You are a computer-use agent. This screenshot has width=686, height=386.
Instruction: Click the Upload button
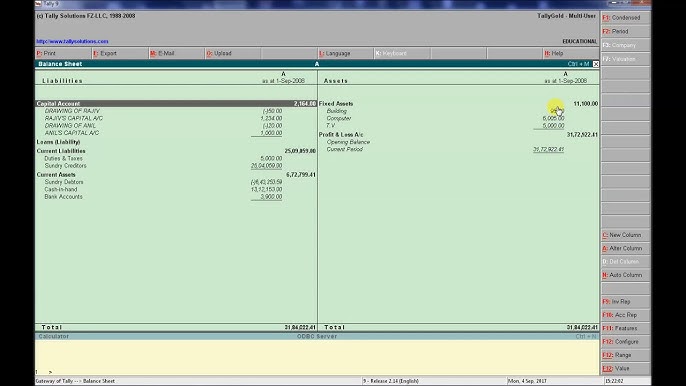[x=233, y=53]
